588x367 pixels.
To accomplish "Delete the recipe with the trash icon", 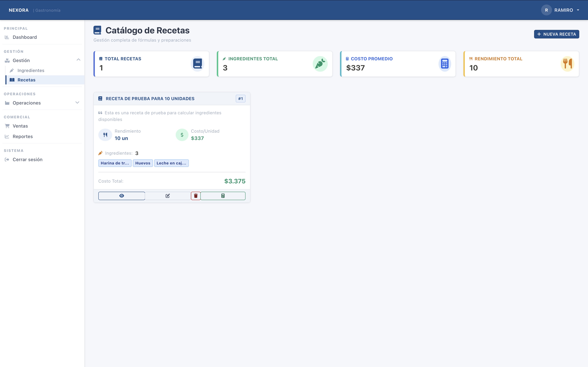I will [x=196, y=196].
